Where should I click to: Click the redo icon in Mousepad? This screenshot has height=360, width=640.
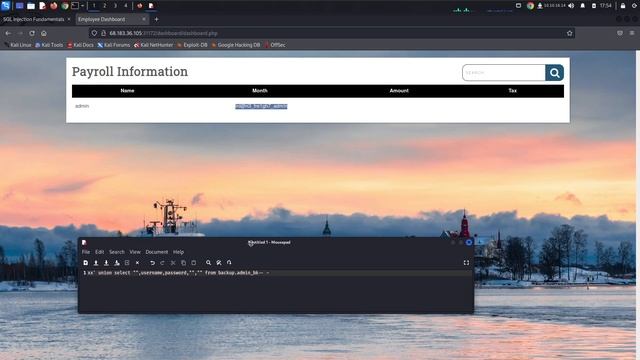click(162, 263)
